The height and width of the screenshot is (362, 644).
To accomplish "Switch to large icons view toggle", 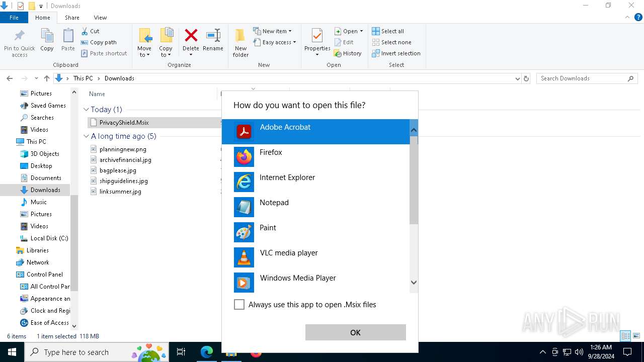I will [636, 336].
